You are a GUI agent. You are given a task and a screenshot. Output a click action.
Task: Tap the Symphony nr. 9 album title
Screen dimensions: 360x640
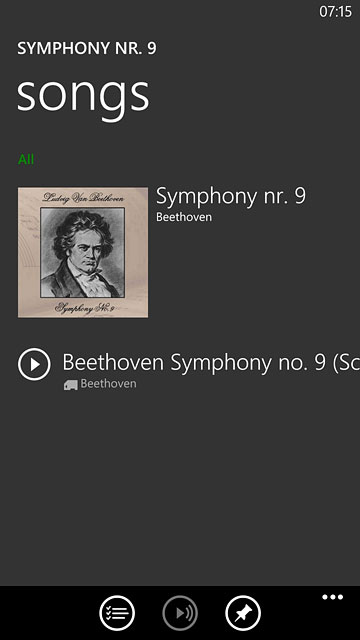tap(231, 197)
